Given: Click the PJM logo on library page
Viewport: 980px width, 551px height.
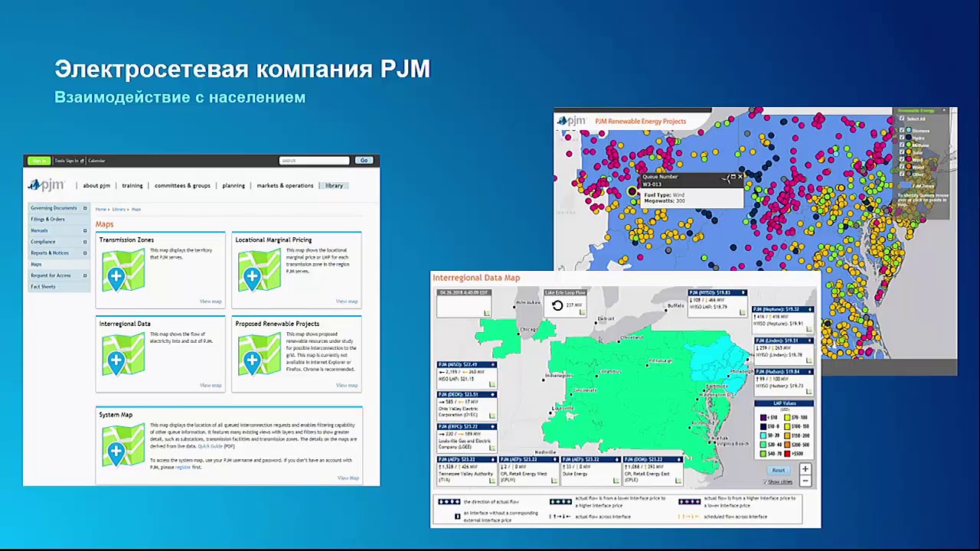Looking at the screenshot, I should point(47,185).
